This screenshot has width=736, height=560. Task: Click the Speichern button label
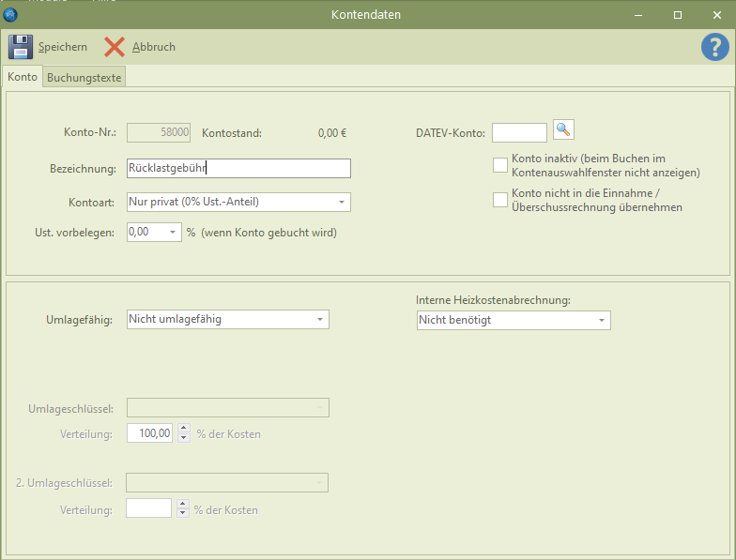[x=63, y=47]
